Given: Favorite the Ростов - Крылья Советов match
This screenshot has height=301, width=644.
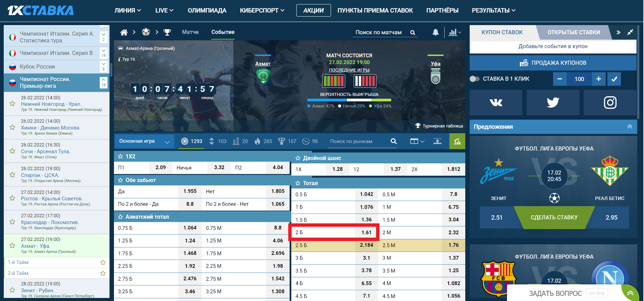Looking at the screenshot, I should coord(13,198).
